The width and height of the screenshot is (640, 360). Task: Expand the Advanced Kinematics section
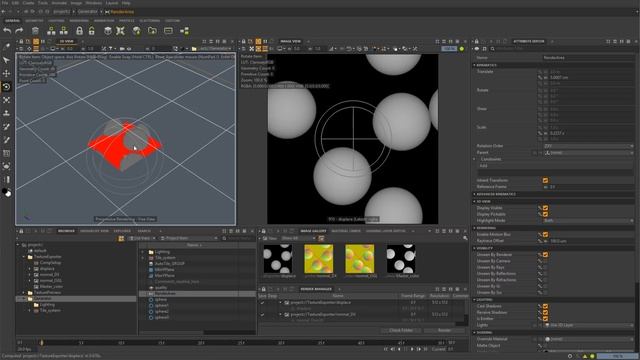tap(474, 194)
